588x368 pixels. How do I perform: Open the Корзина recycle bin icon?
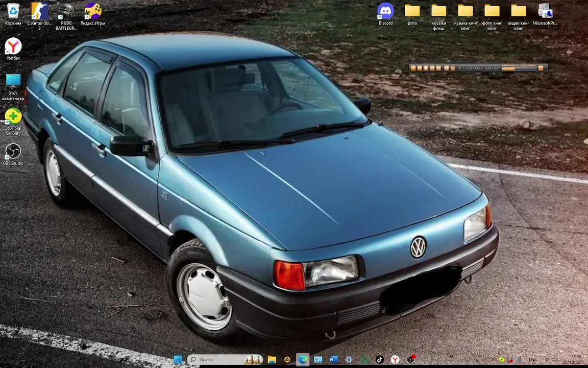pos(13,14)
